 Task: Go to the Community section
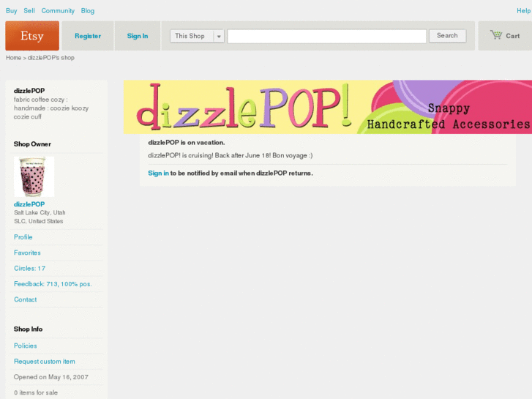58,11
